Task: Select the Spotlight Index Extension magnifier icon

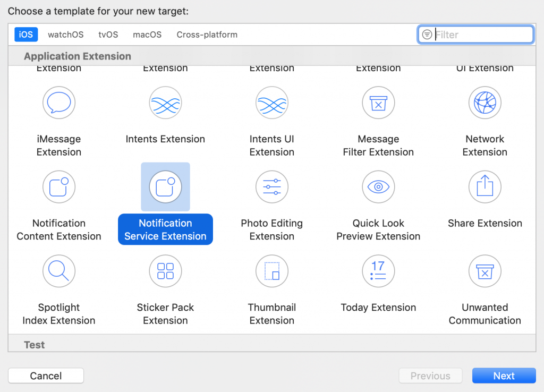Action: click(x=58, y=271)
